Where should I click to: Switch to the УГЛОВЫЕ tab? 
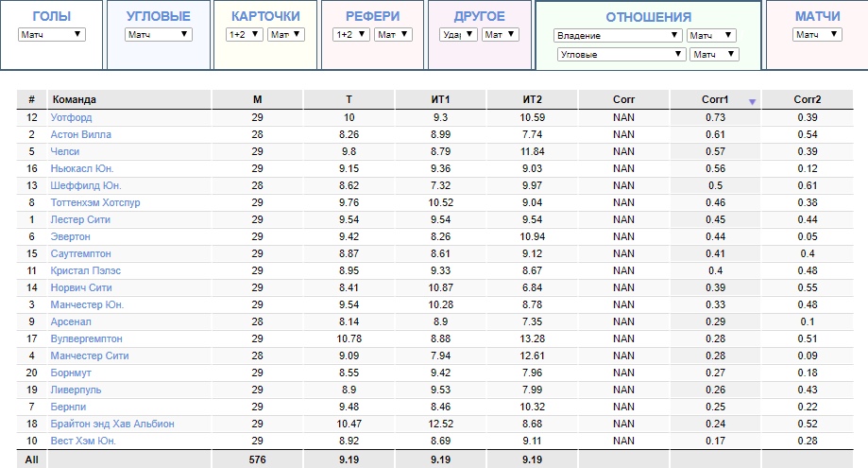[158, 17]
